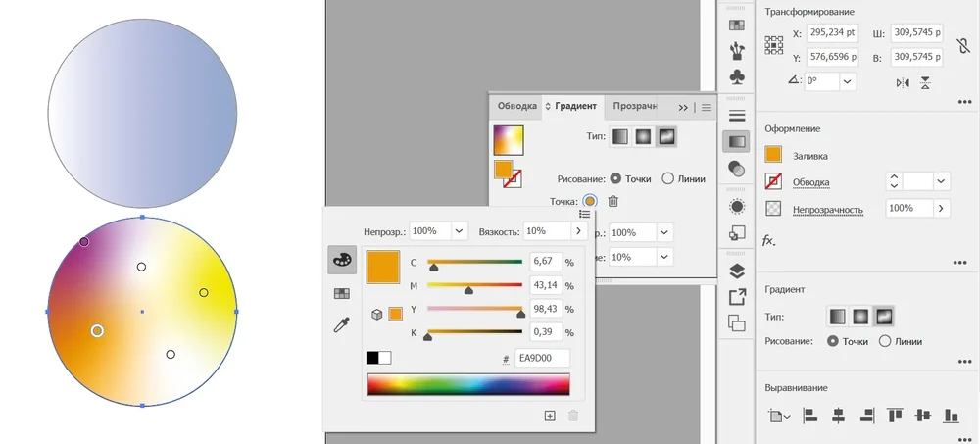Click the Заливка fill label

(810, 155)
